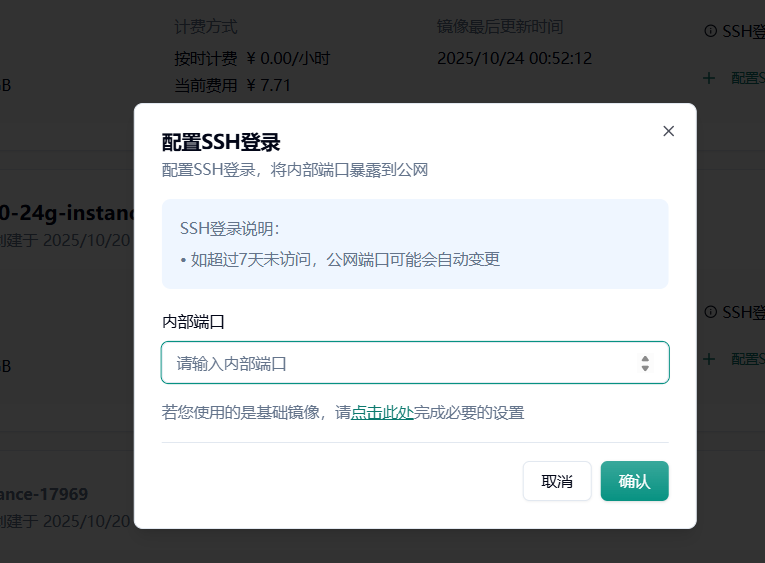The height and width of the screenshot is (563, 765).
Task: Open the top row 配置S… link text
Action: [747, 77]
